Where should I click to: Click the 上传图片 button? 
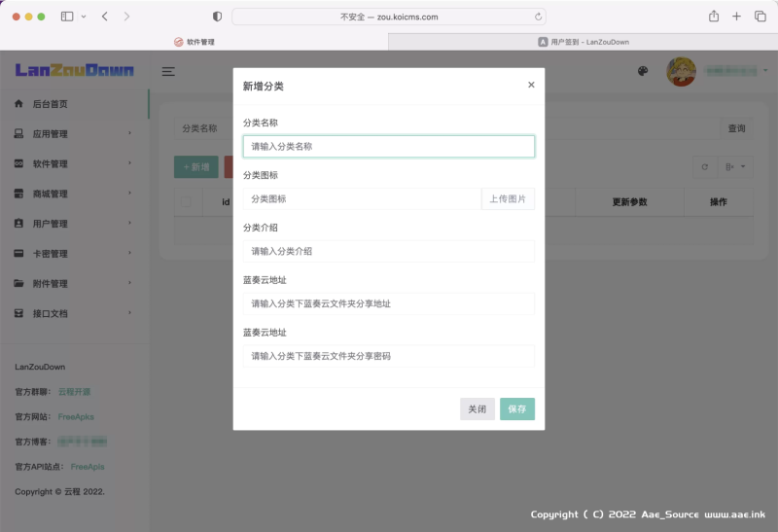508,199
